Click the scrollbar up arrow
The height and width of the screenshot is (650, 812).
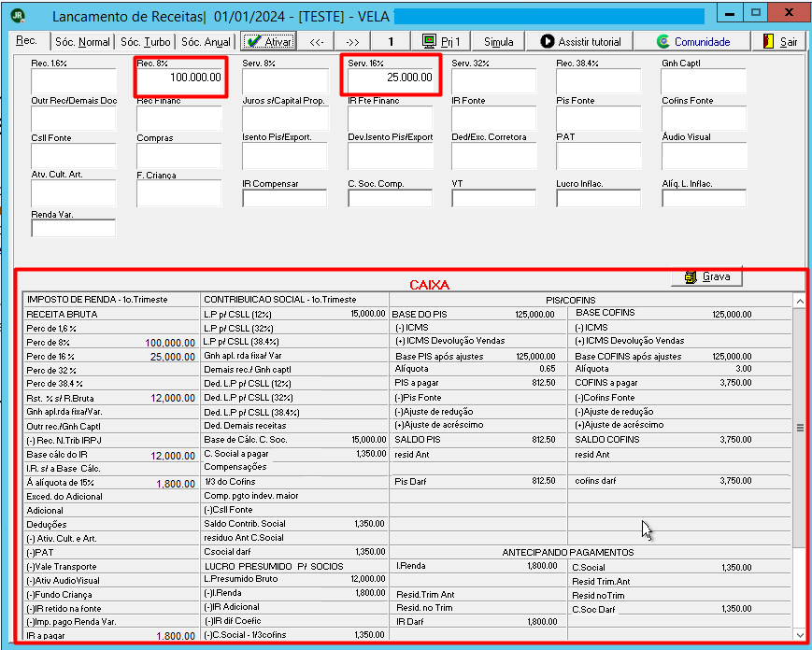800,301
